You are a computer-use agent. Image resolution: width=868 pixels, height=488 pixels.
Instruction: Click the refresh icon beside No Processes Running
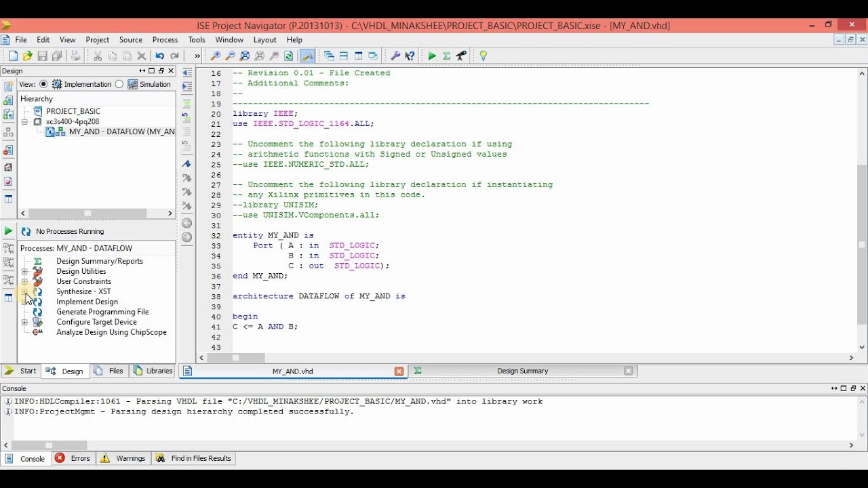26,231
